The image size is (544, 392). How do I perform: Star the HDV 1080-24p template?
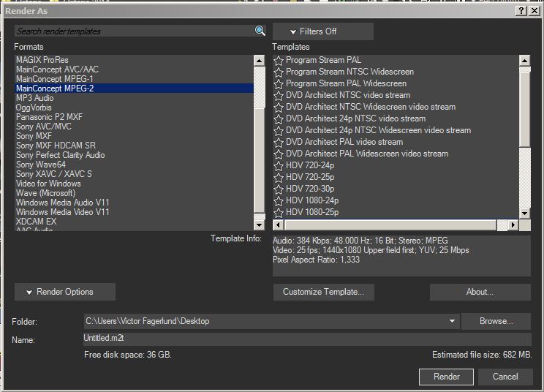point(279,201)
